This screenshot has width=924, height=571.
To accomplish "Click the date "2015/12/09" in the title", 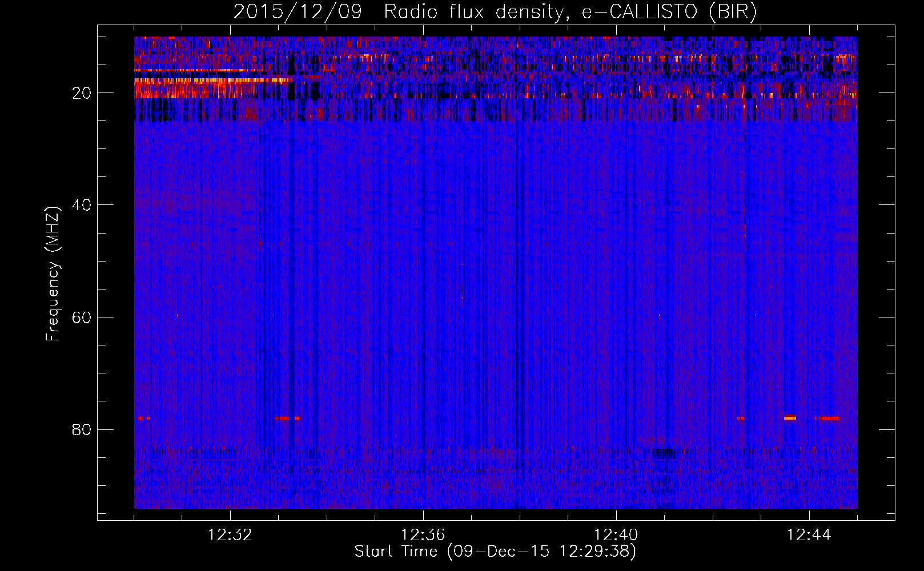I will [x=298, y=12].
